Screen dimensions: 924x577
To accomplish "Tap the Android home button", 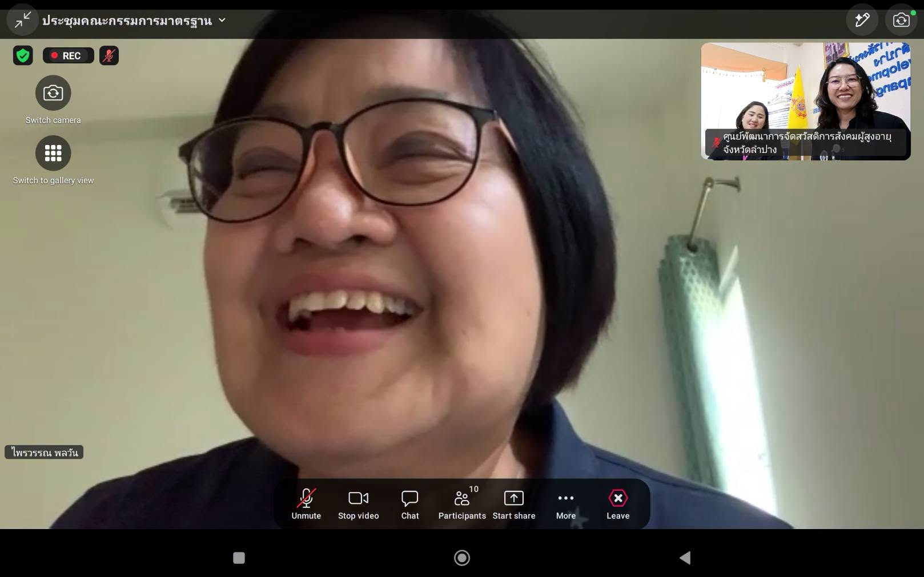I will click(x=462, y=558).
